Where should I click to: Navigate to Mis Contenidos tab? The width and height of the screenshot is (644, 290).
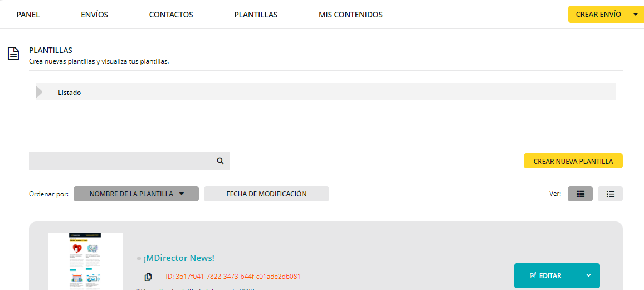click(x=350, y=14)
